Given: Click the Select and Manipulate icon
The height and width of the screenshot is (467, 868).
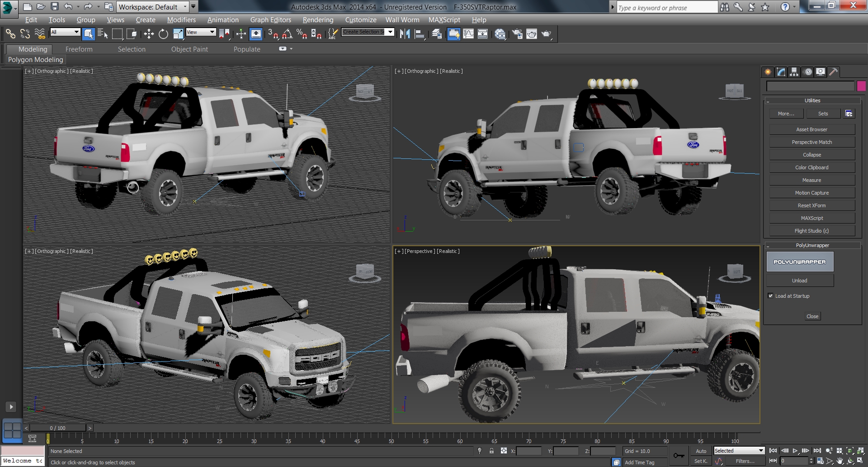Looking at the screenshot, I should (x=241, y=33).
